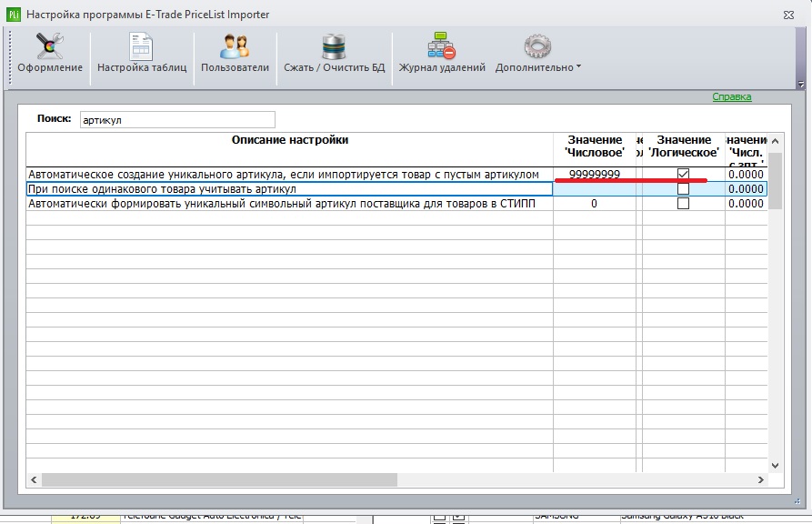Check the box for 'При поиске одинакового товара учитывать артикул'
Screen dimensions: 812x524
683,188
